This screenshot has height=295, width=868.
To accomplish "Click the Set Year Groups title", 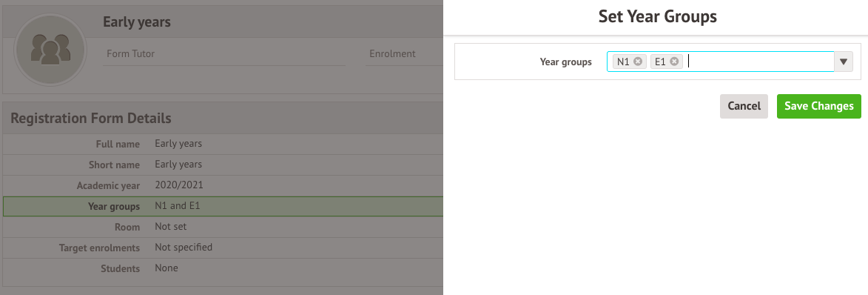I will (658, 16).
